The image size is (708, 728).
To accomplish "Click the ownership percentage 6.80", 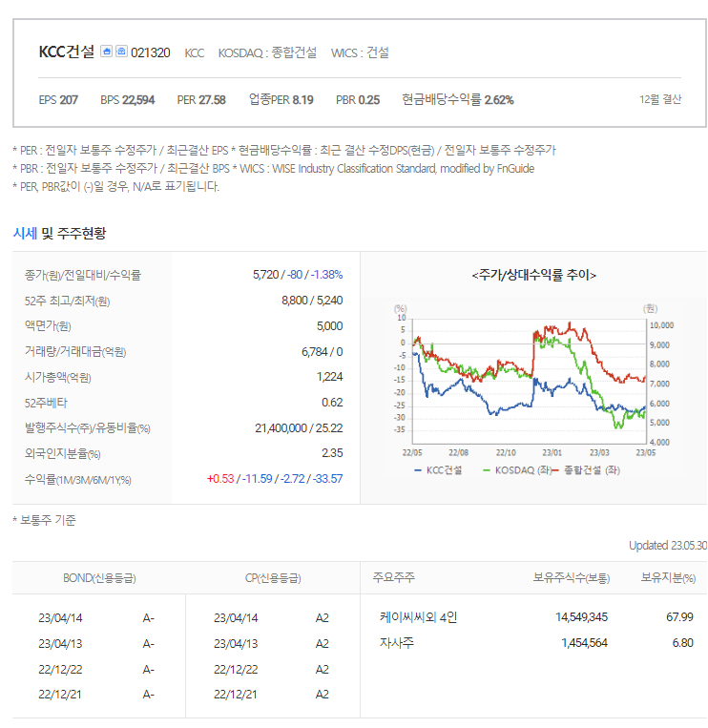I will [x=683, y=643].
